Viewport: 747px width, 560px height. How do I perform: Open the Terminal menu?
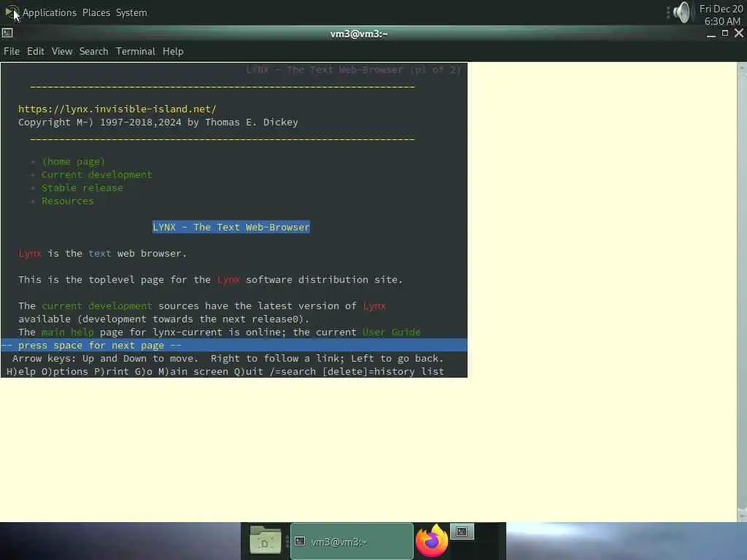pos(135,51)
